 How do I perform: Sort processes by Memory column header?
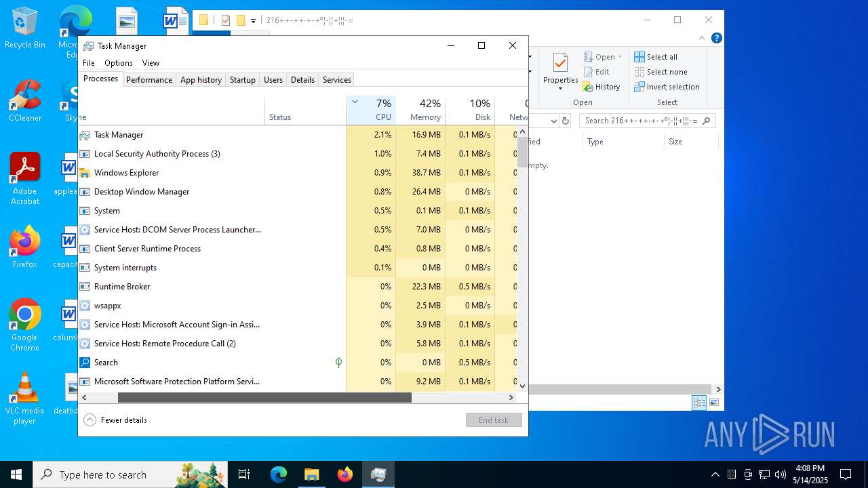tap(420, 110)
